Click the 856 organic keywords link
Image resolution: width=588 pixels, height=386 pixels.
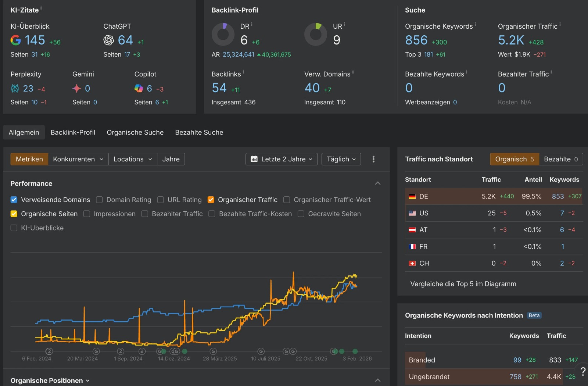(x=416, y=40)
